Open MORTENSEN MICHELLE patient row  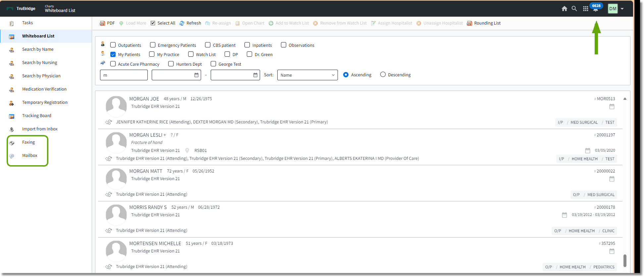point(360,255)
